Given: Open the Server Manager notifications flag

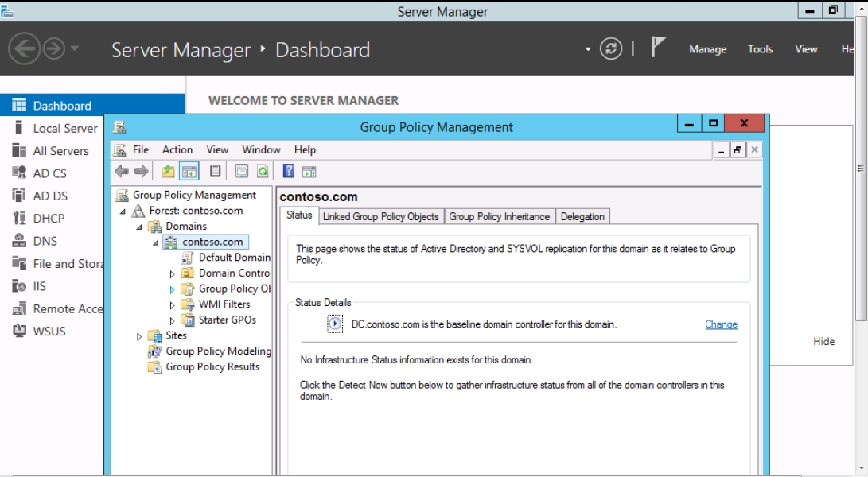Looking at the screenshot, I should (657, 47).
